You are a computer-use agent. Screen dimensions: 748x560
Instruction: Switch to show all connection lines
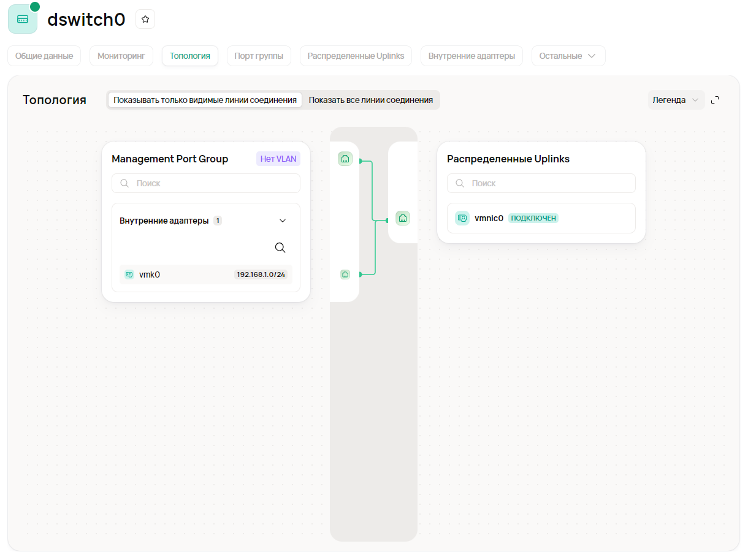(x=371, y=100)
